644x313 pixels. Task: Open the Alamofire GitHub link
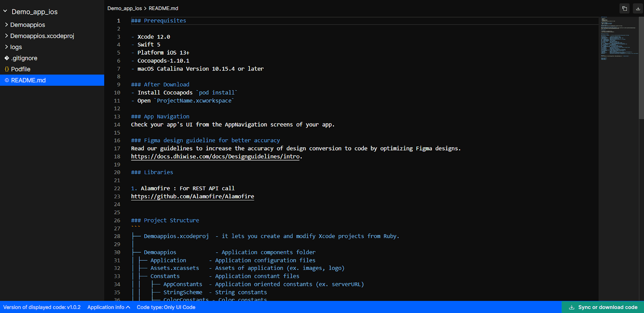tap(192, 196)
